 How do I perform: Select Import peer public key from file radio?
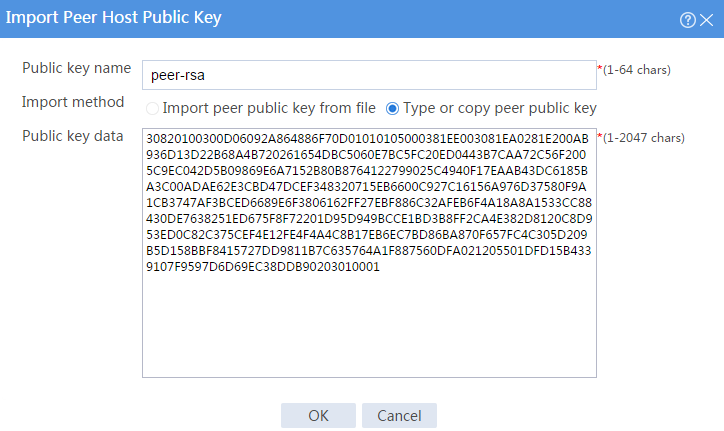pos(152,109)
